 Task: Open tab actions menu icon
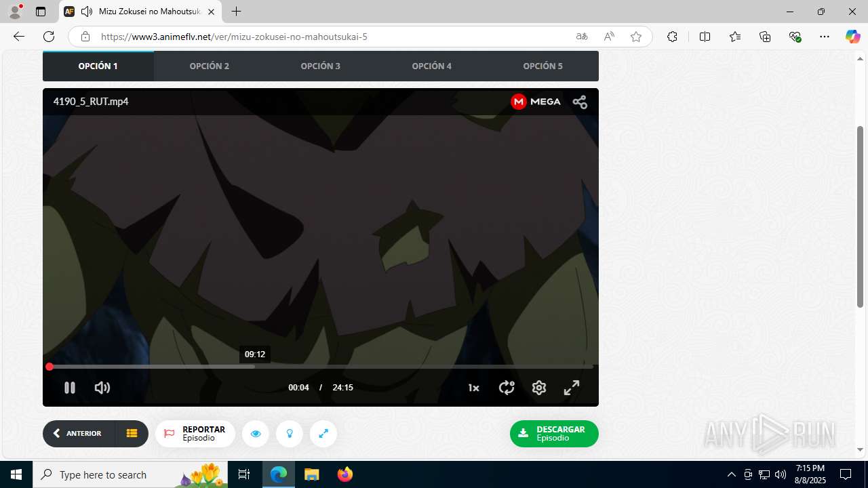(41, 12)
